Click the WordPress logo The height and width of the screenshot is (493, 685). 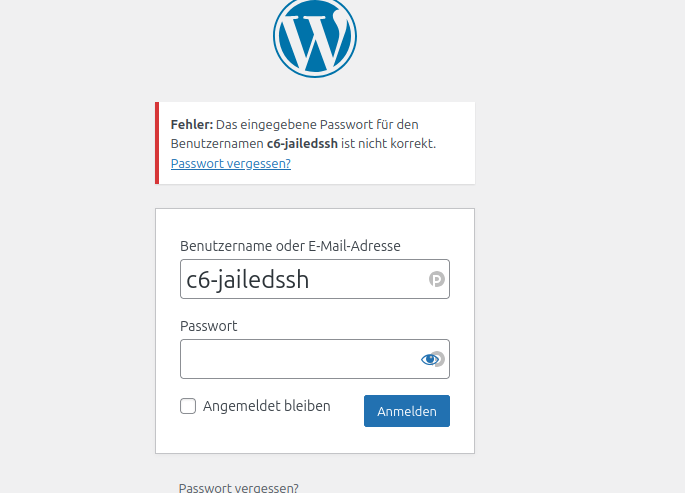point(315,36)
